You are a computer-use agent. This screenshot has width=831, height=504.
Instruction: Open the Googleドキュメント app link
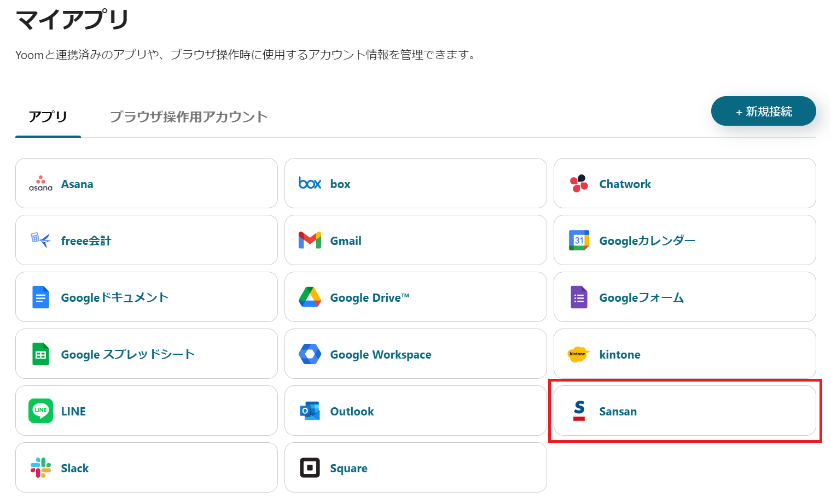(114, 298)
